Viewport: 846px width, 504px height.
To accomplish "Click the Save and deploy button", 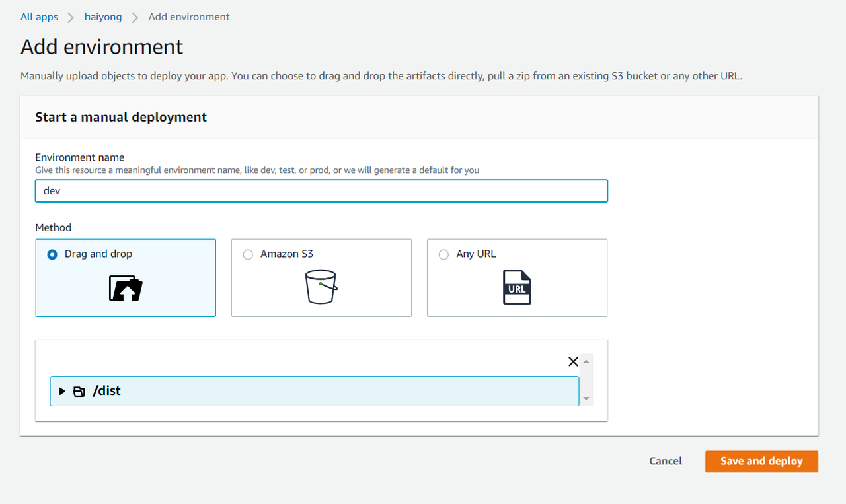I will [761, 461].
